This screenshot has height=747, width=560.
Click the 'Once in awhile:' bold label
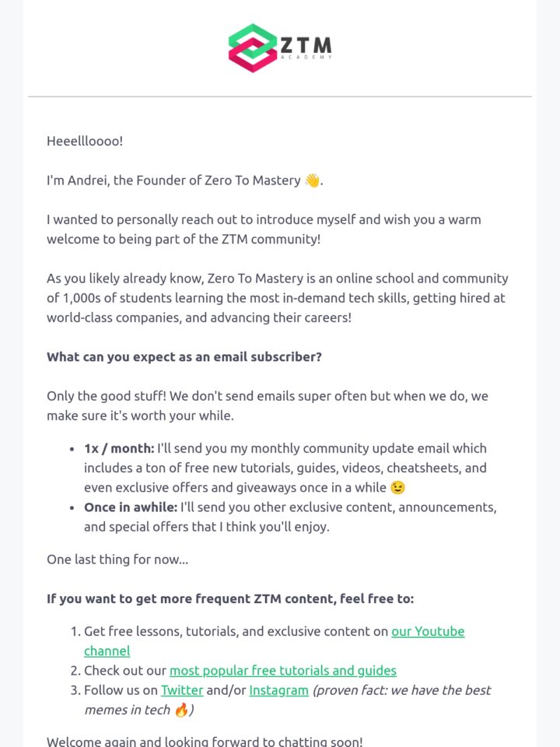click(131, 507)
